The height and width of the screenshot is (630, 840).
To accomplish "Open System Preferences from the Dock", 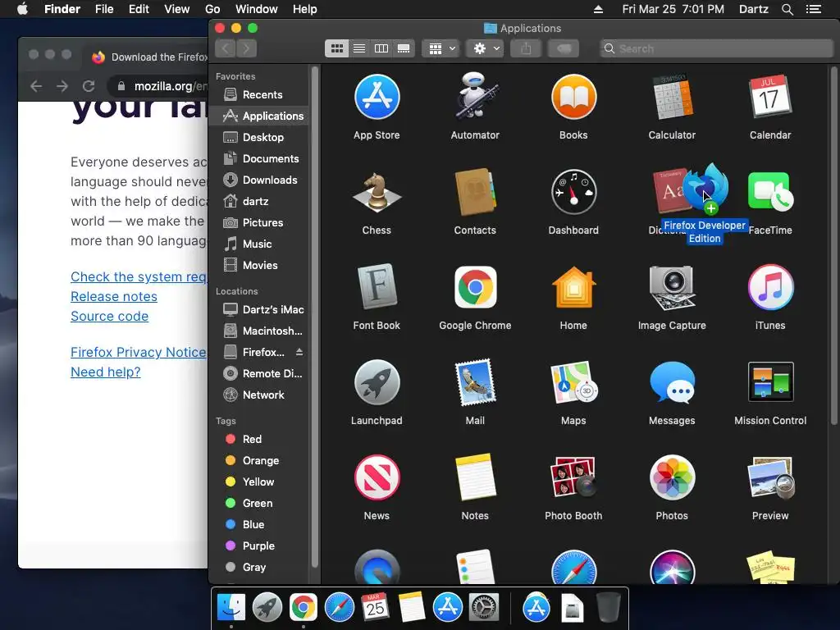I will point(484,608).
